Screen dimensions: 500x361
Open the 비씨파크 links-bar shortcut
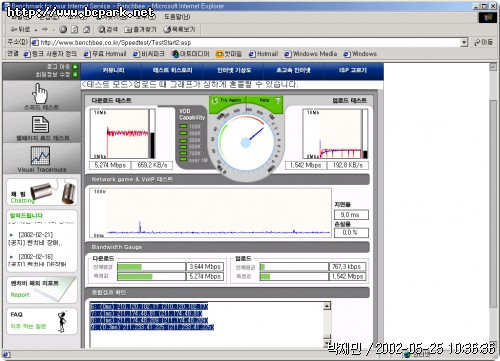[149, 54]
